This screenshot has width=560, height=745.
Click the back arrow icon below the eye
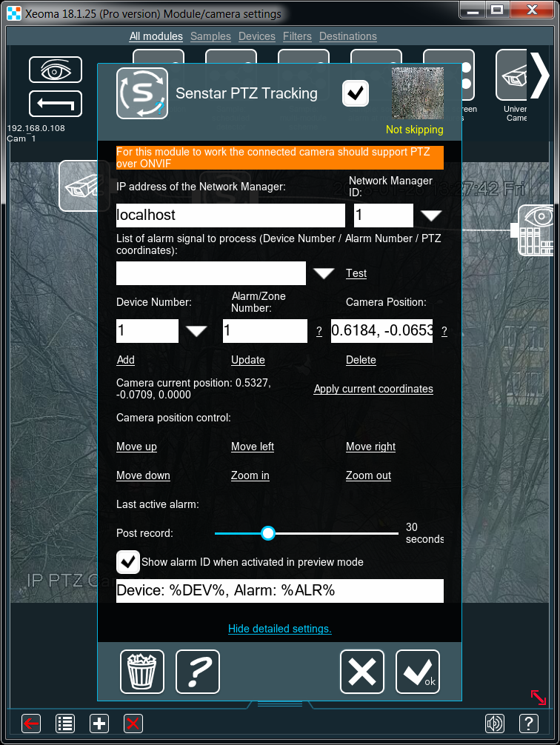(56, 104)
